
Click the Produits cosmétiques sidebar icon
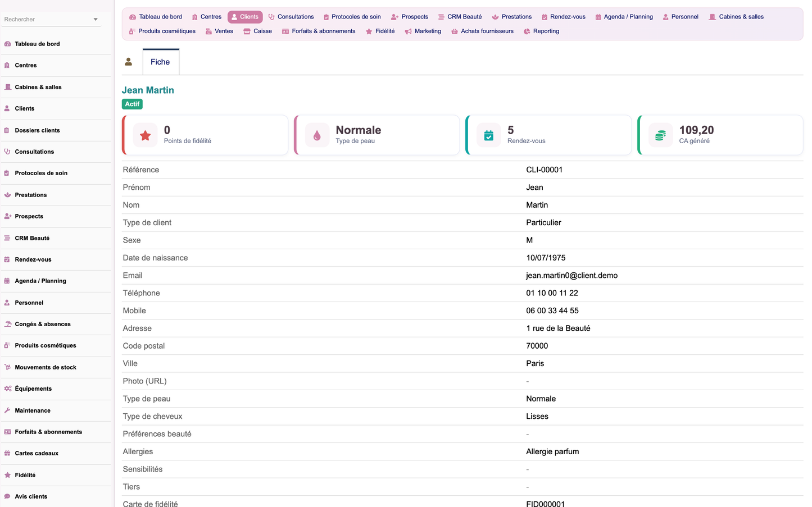(x=7, y=345)
